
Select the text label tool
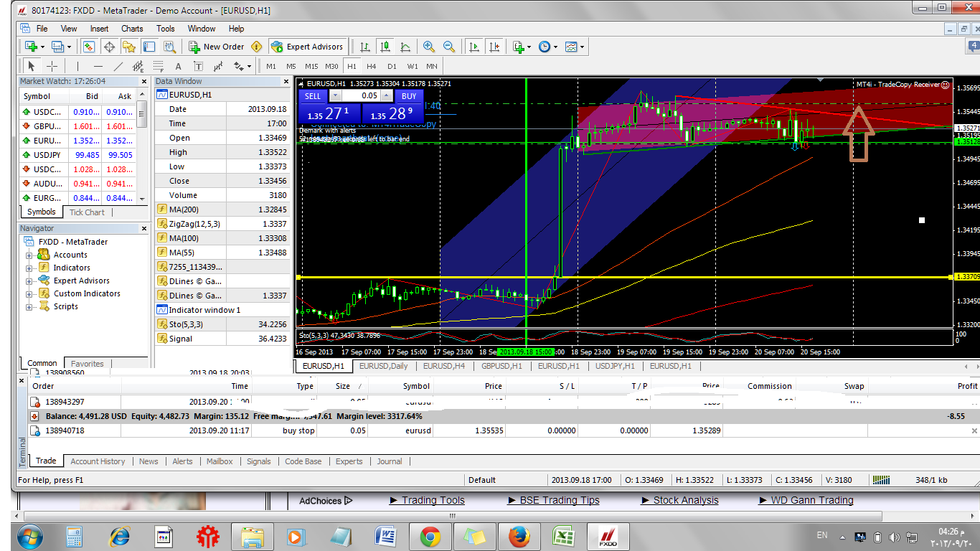[x=198, y=66]
